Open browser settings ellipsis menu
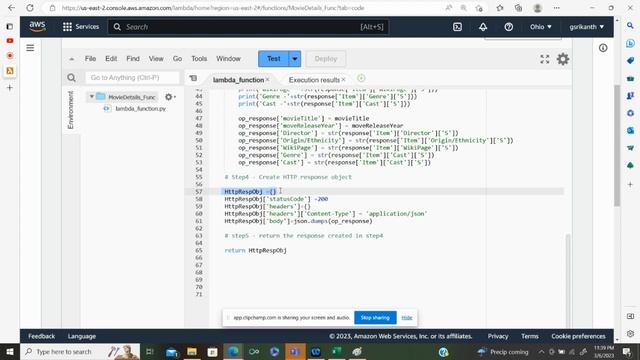 pyautogui.click(x=557, y=8)
